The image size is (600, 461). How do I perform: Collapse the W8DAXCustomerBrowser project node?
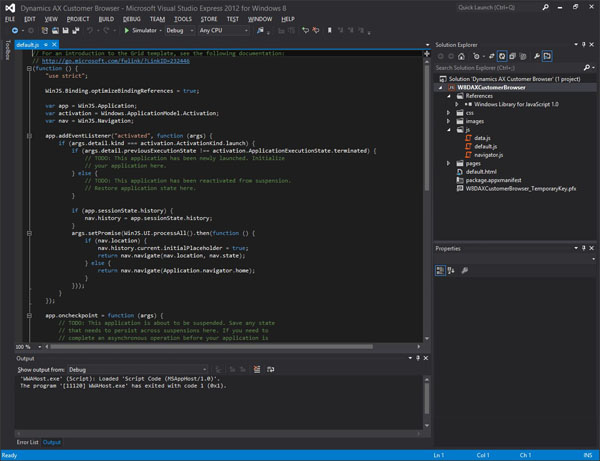[440, 88]
